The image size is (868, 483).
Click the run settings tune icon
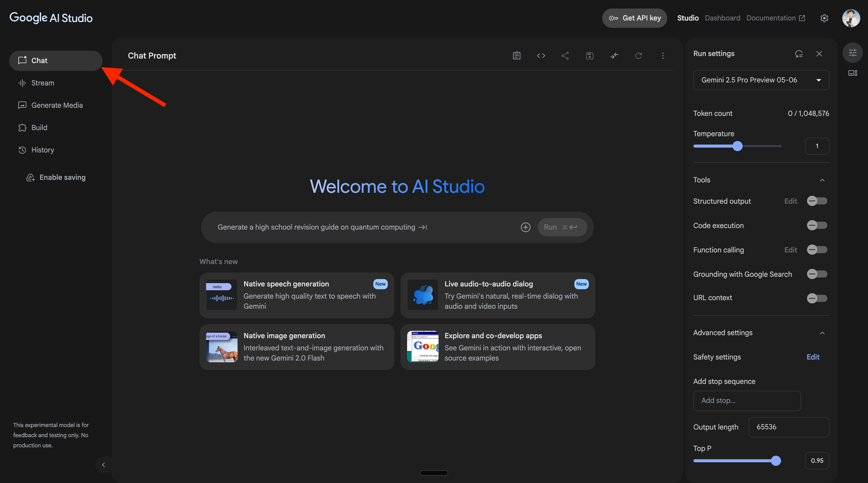point(852,53)
